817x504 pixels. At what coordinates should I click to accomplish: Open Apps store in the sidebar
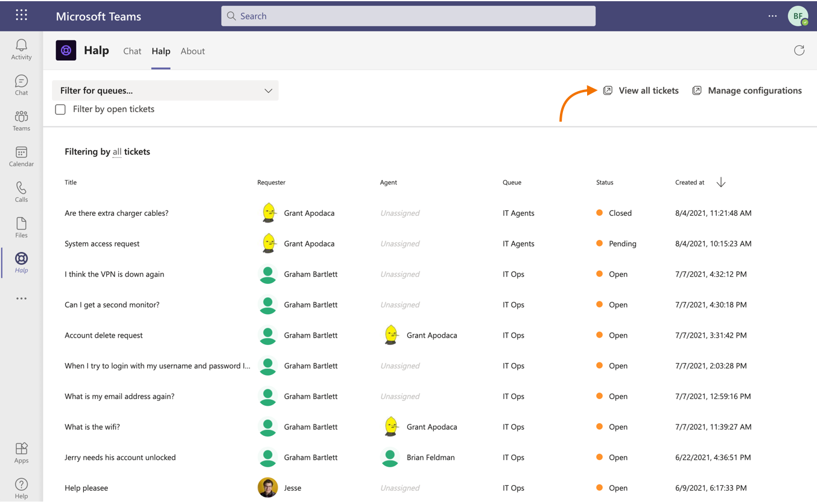coord(21,453)
